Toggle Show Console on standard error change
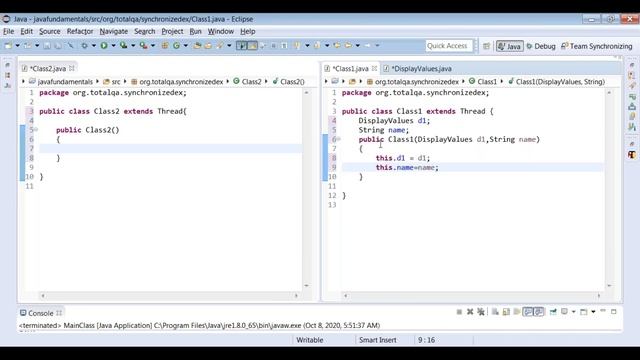The width and height of the screenshot is (640, 360). (x=539, y=312)
